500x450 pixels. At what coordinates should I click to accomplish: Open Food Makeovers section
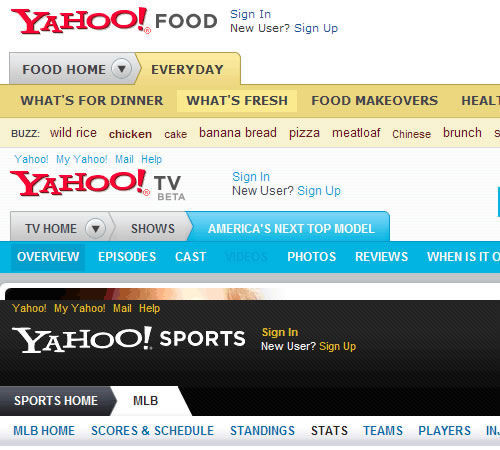pos(374,101)
